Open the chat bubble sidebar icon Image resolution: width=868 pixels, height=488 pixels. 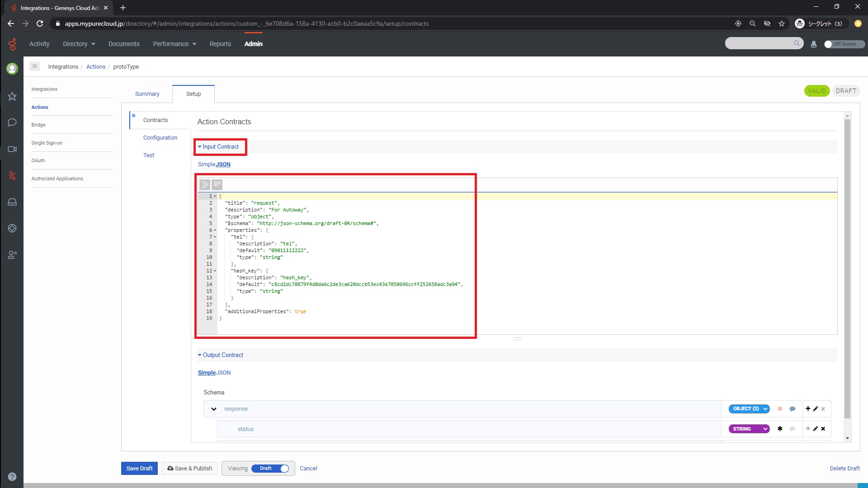pyautogui.click(x=12, y=122)
